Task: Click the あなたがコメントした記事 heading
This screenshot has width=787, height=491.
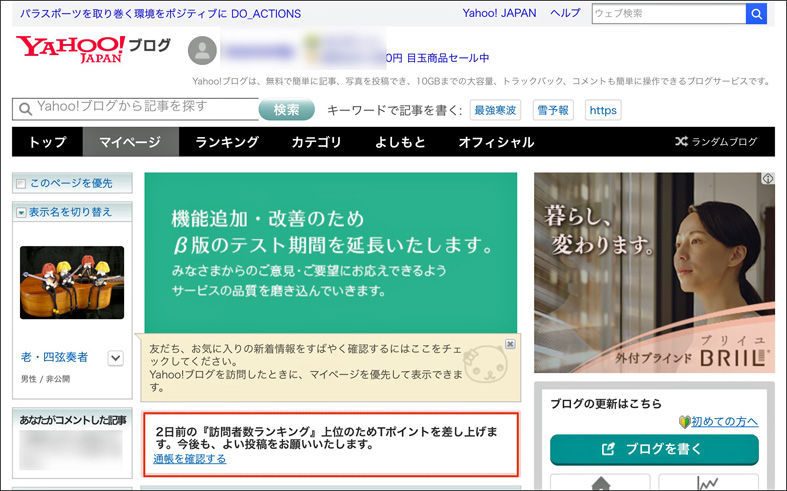Action: [x=73, y=420]
